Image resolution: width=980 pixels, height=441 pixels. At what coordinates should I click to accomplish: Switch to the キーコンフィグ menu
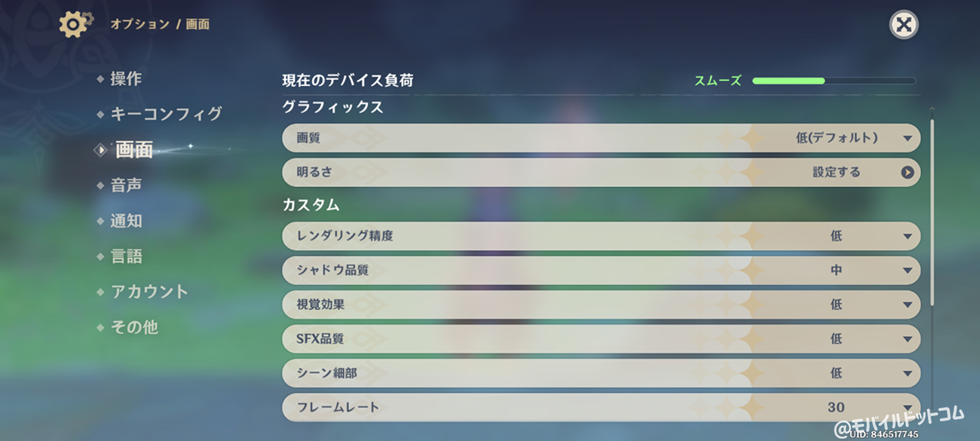(166, 114)
